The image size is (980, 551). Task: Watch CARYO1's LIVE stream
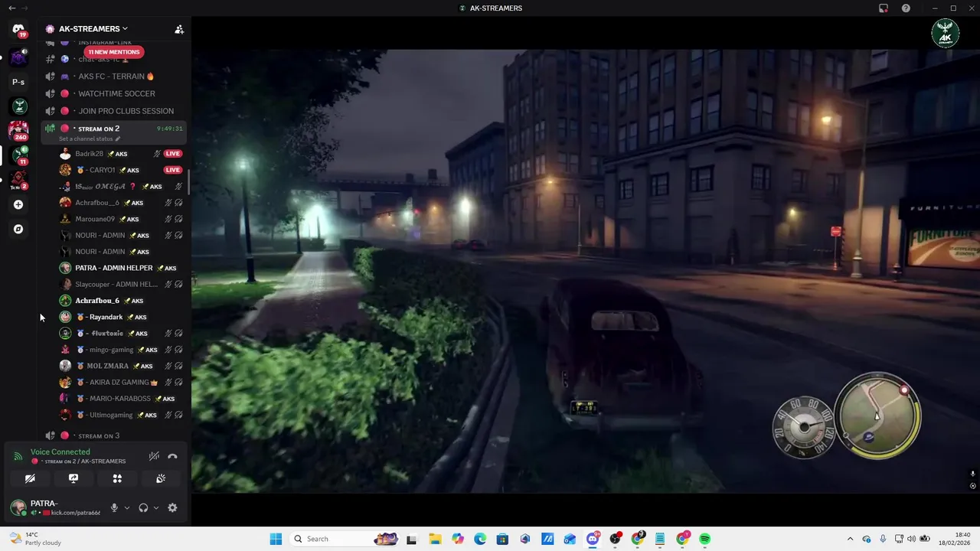[x=173, y=170]
